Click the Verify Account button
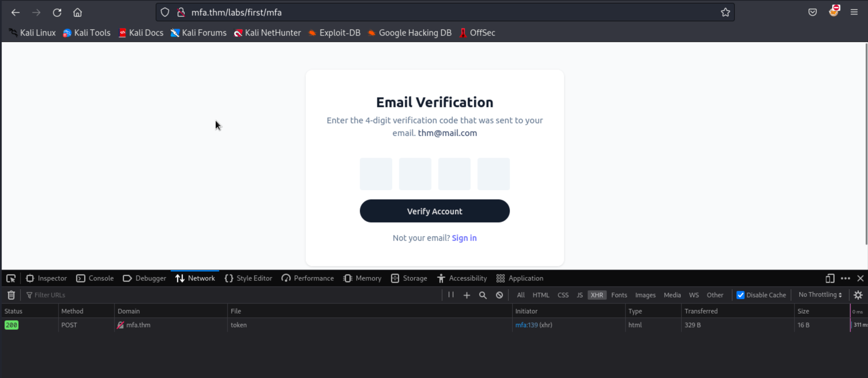 tap(434, 211)
